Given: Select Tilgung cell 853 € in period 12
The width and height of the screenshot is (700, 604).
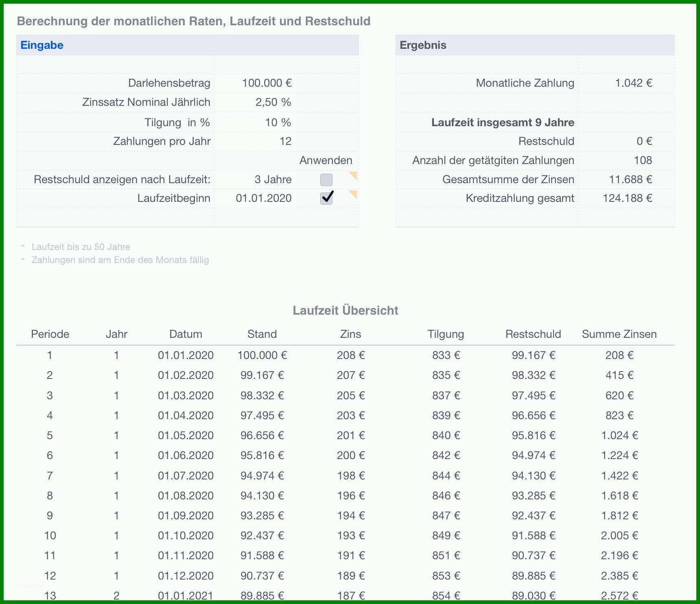Looking at the screenshot, I should [x=446, y=576].
